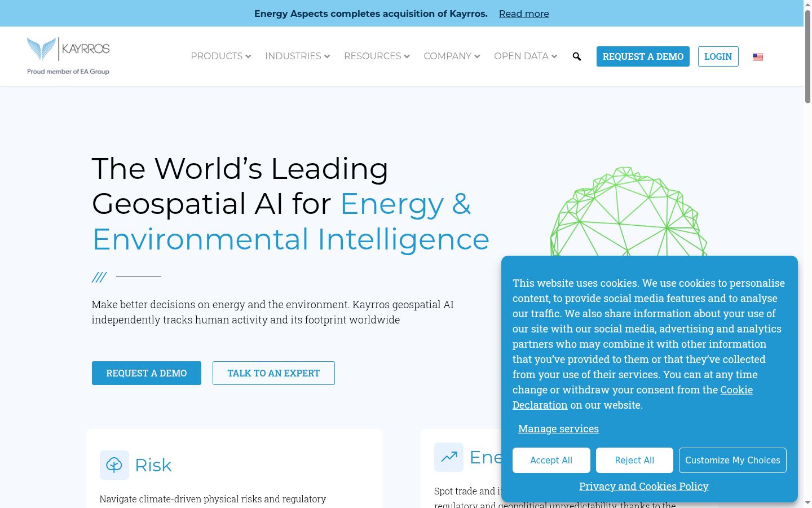Expand the Open Data dropdown menu
This screenshot has width=812, height=508.
(x=526, y=56)
